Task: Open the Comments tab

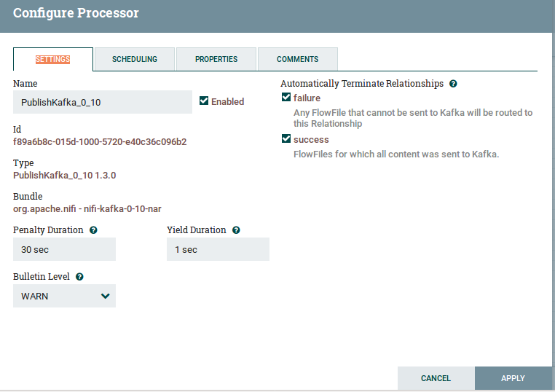Action: point(298,59)
